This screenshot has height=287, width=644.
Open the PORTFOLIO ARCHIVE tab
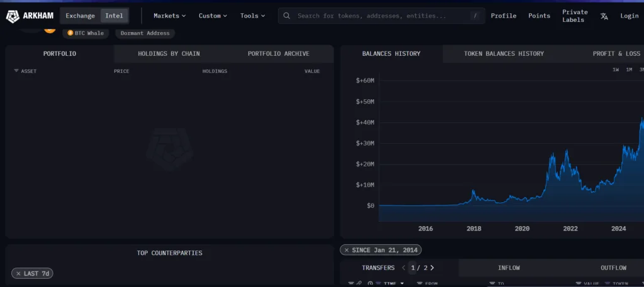(279, 54)
